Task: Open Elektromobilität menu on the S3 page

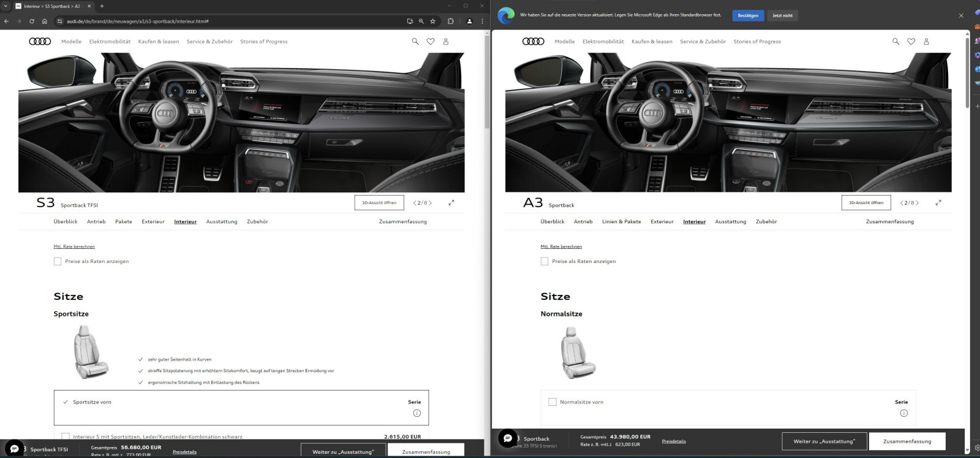Action: click(x=110, y=42)
